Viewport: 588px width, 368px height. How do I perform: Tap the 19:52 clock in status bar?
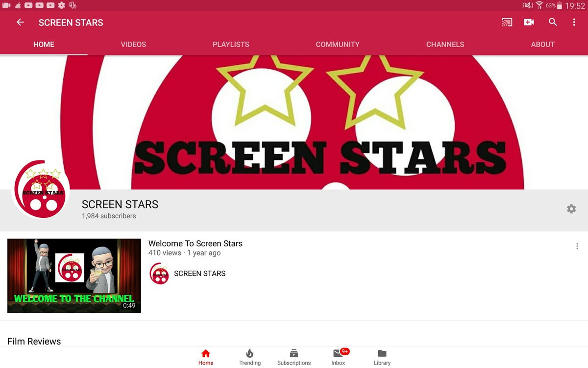click(x=575, y=6)
